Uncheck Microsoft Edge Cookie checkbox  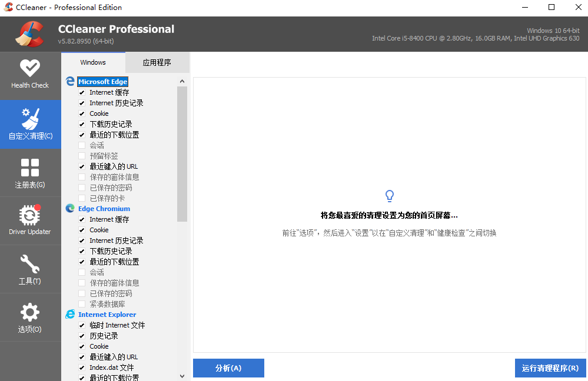click(82, 113)
